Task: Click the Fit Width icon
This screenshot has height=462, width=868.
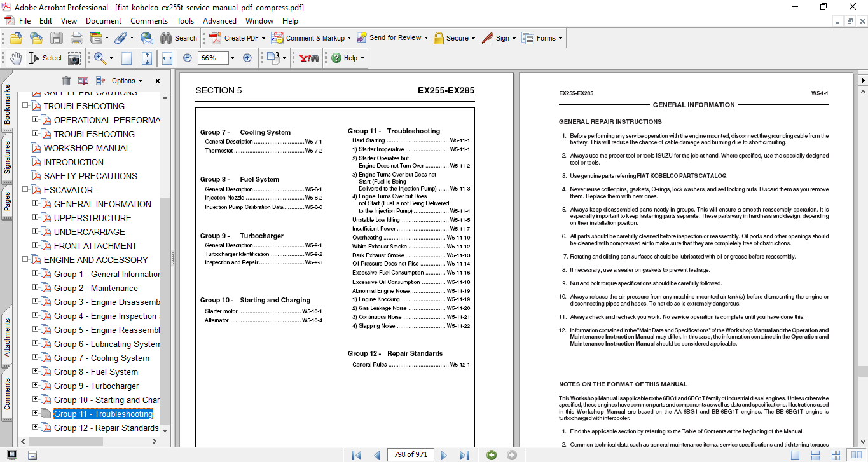Action: point(167,58)
